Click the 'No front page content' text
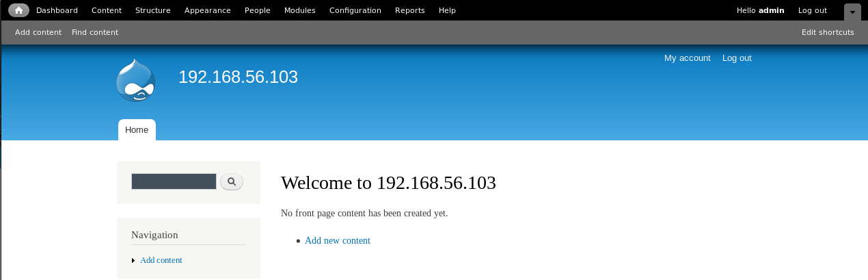The width and height of the screenshot is (868, 280). coord(364,214)
